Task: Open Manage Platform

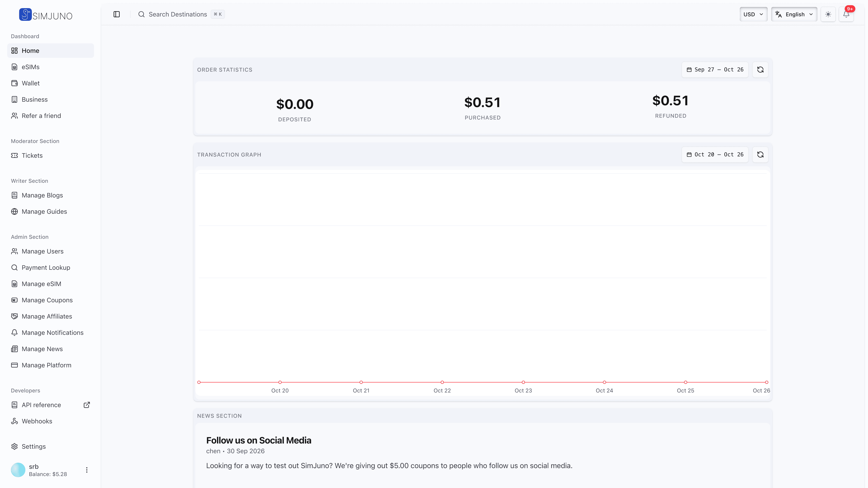Action: point(51,365)
